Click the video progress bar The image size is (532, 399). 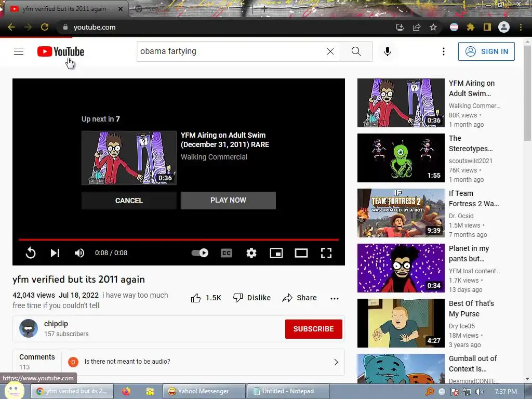(x=179, y=240)
